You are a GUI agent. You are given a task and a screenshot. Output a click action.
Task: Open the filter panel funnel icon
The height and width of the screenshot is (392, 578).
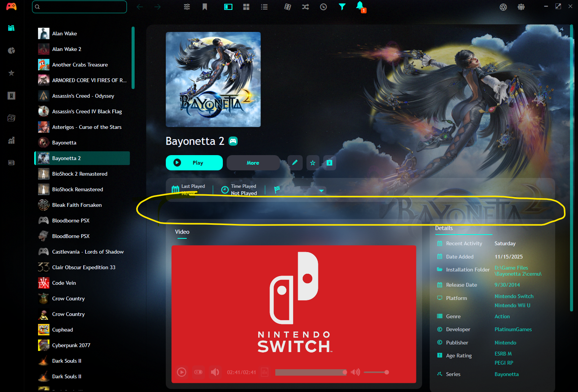[342, 7]
